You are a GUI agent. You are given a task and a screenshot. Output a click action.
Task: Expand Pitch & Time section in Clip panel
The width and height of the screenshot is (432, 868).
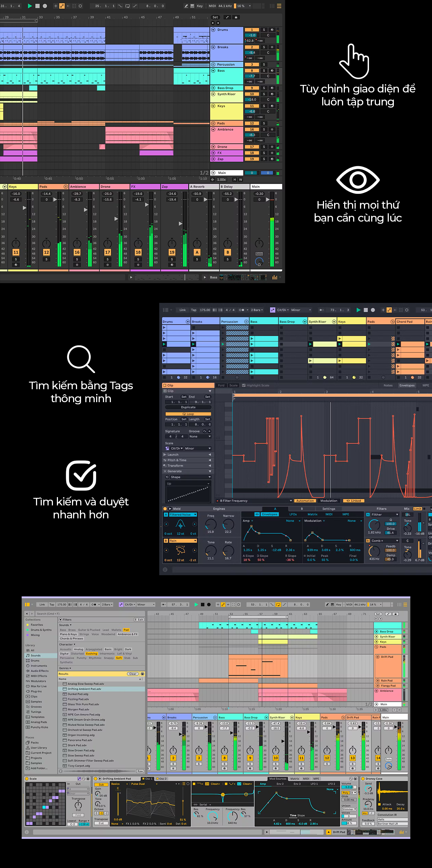point(187,460)
